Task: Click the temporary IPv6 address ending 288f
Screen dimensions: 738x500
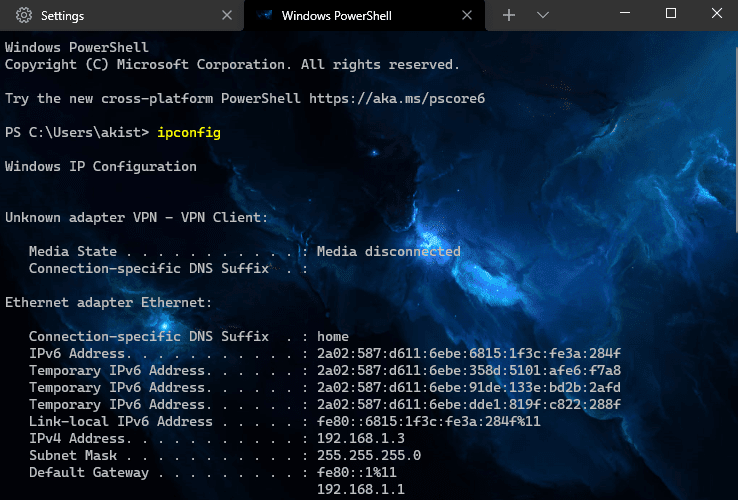Action: click(x=469, y=404)
